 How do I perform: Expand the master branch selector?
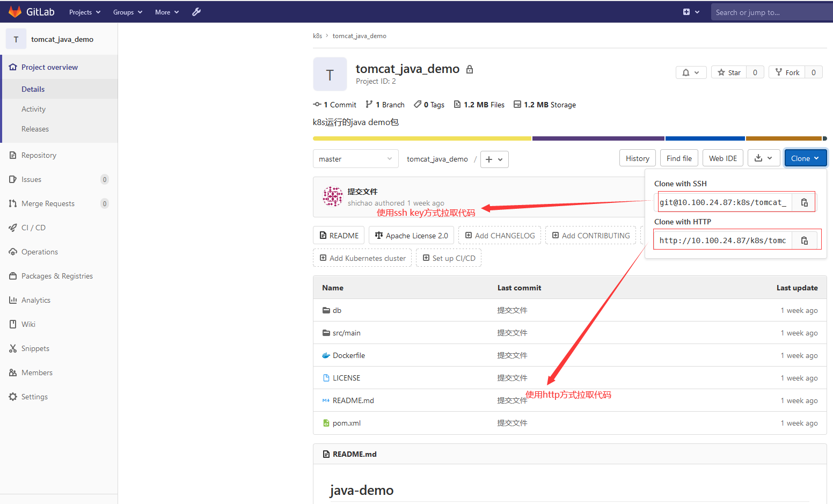356,159
